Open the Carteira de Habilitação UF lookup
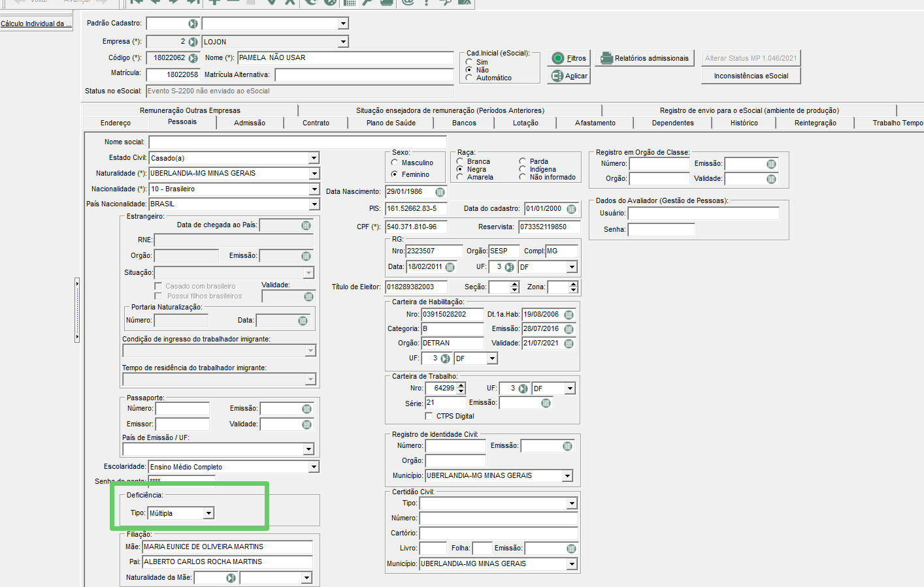 click(445, 358)
